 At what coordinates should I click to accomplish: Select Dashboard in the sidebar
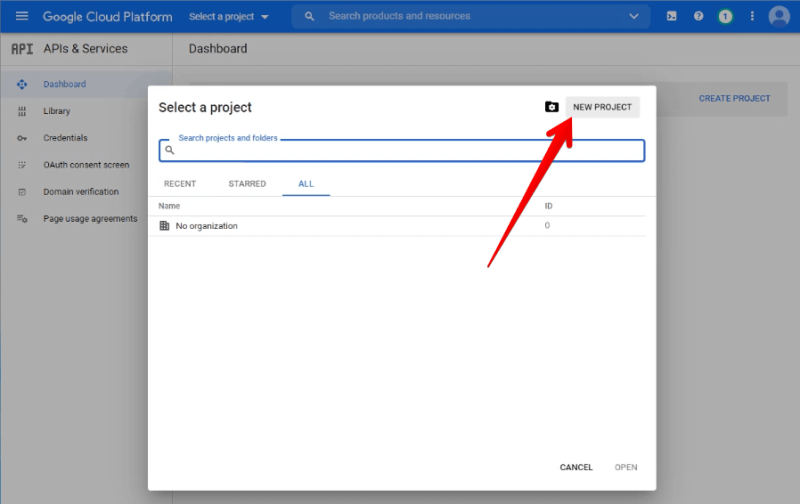(86, 84)
